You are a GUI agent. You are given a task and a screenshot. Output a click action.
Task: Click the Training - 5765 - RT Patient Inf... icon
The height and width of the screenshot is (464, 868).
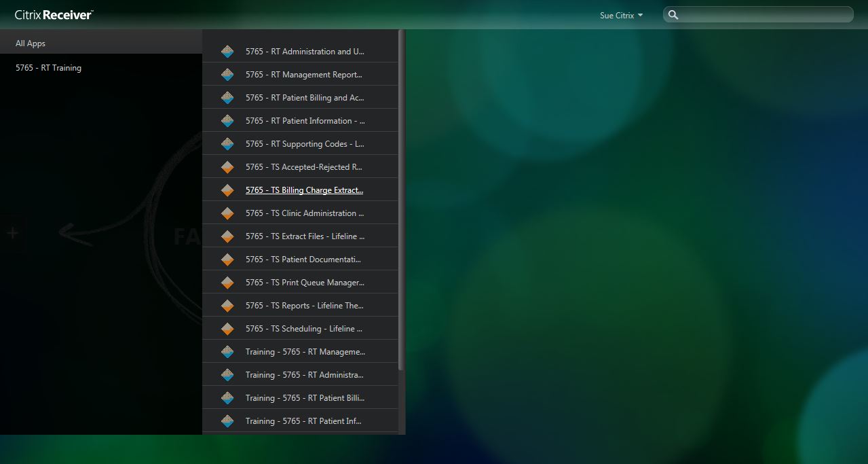pyautogui.click(x=227, y=421)
